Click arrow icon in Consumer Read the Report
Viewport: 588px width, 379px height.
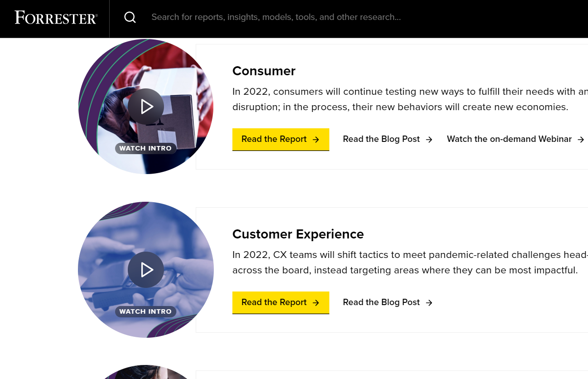point(316,140)
